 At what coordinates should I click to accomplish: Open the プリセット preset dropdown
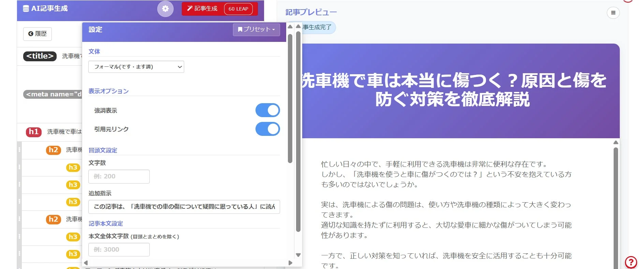(257, 30)
